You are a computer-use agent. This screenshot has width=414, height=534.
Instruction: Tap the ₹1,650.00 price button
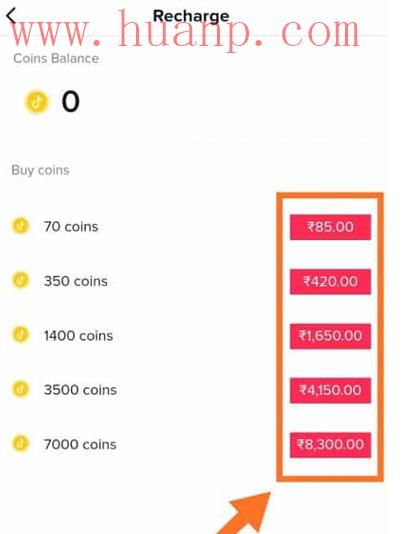[x=330, y=336]
